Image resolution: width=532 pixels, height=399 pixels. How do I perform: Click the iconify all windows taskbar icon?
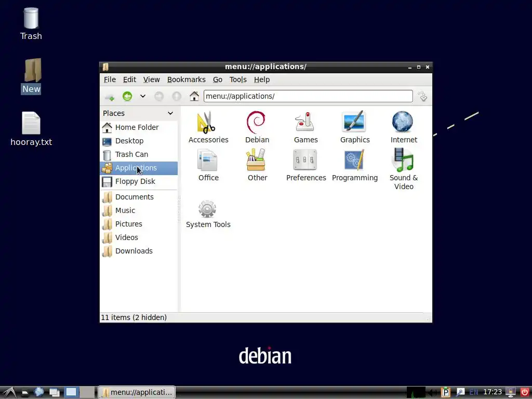coord(54,393)
